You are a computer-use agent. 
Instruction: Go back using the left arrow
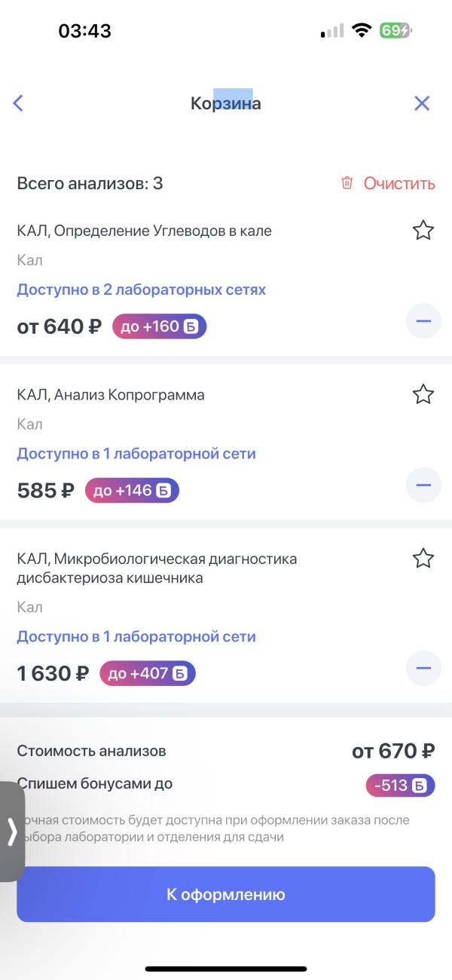click(x=19, y=103)
